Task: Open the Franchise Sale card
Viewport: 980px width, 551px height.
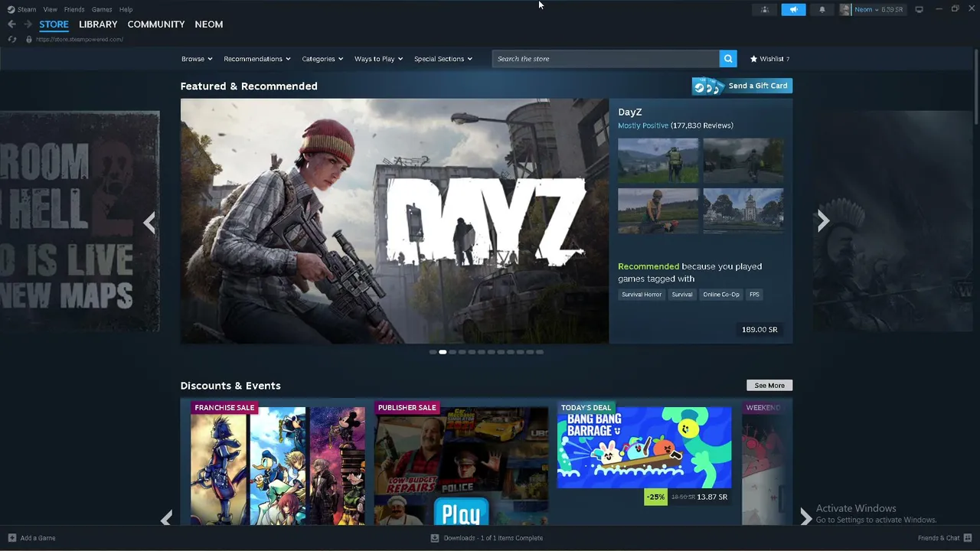Action: 277,463
